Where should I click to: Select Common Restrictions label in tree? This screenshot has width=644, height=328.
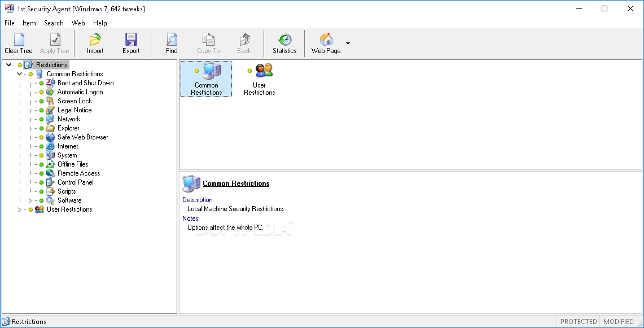(x=75, y=74)
